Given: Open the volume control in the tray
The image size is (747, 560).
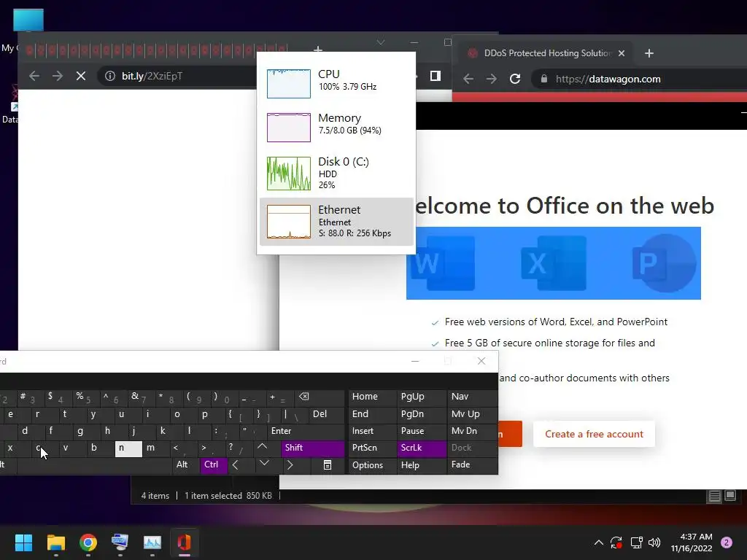Looking at the screenshot, I should coord(654,542).
